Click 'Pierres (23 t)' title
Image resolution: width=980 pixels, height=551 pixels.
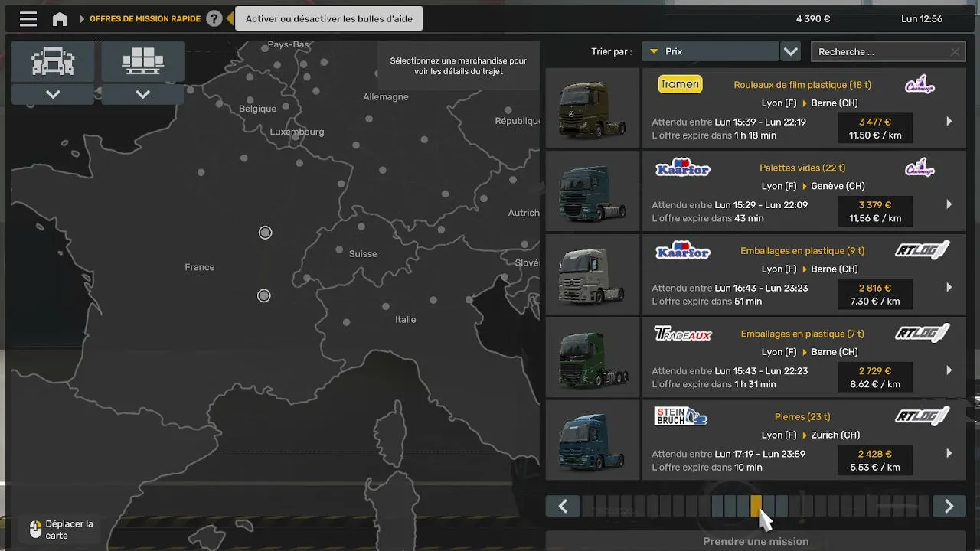(802, 417)
